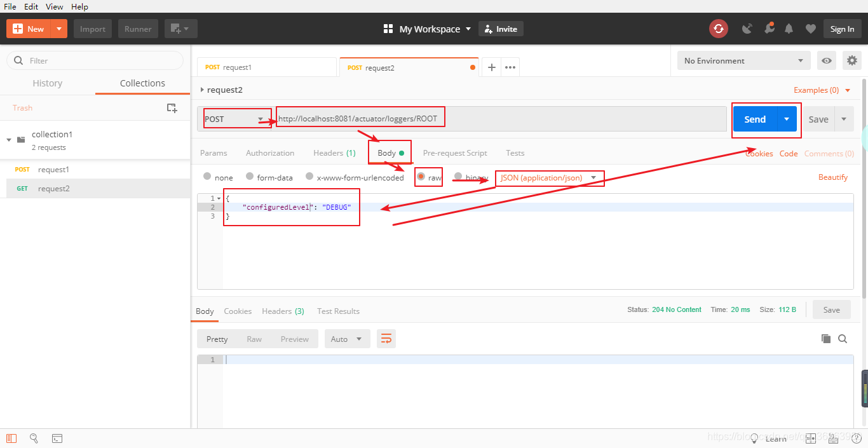Open the No Environment dropdown
Image resolution: width=868 pixels, height=448 pixels.
(x=743, y=61)
